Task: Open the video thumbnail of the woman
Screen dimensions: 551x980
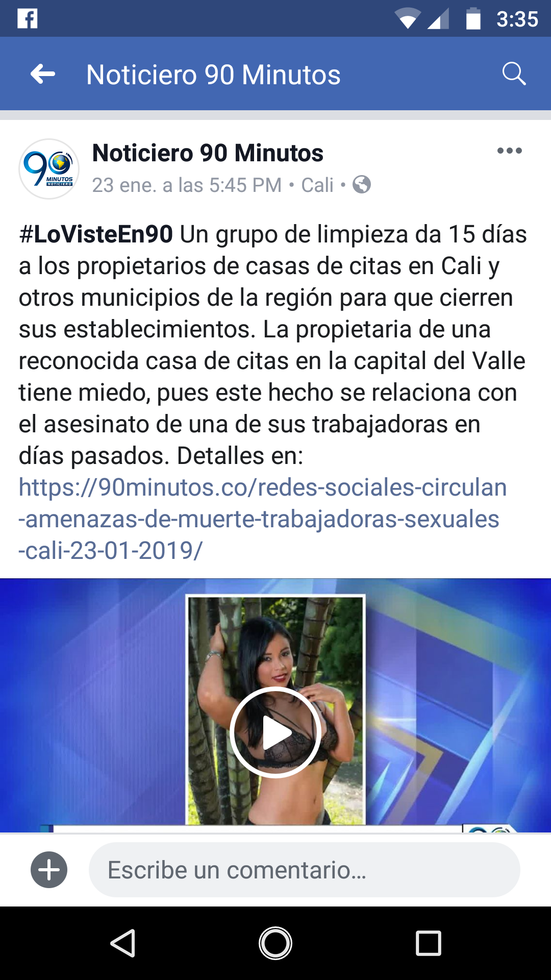Action: point(275,705)
